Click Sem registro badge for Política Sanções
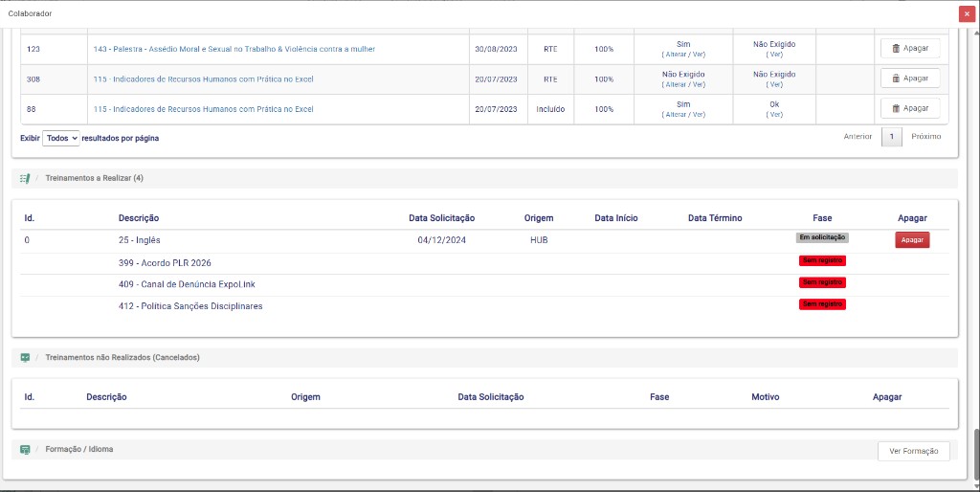Screen dimensions: 980x492 822,303
